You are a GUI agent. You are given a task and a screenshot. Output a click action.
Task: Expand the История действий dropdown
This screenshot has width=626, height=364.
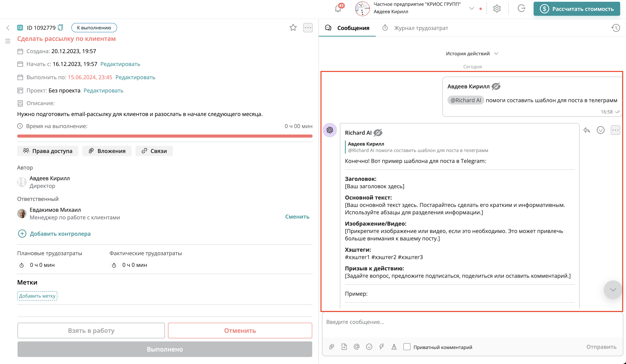tap(472, 54)
